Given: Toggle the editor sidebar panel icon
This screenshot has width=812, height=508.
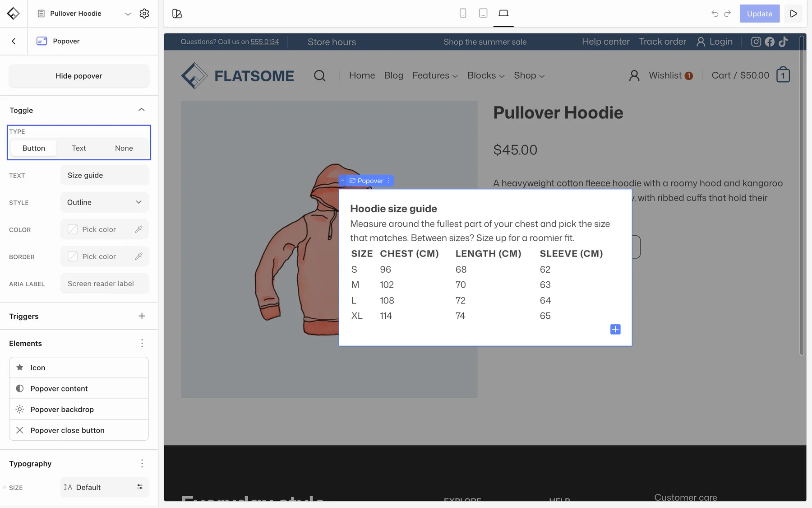Looking at the screenshot, I should (x=177, y=14).
